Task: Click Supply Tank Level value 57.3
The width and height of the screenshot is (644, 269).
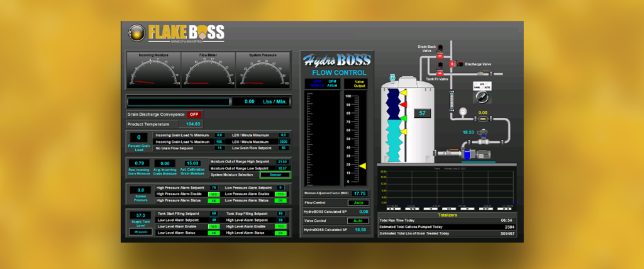Action: pyautogui.click(x=141, y=215)
